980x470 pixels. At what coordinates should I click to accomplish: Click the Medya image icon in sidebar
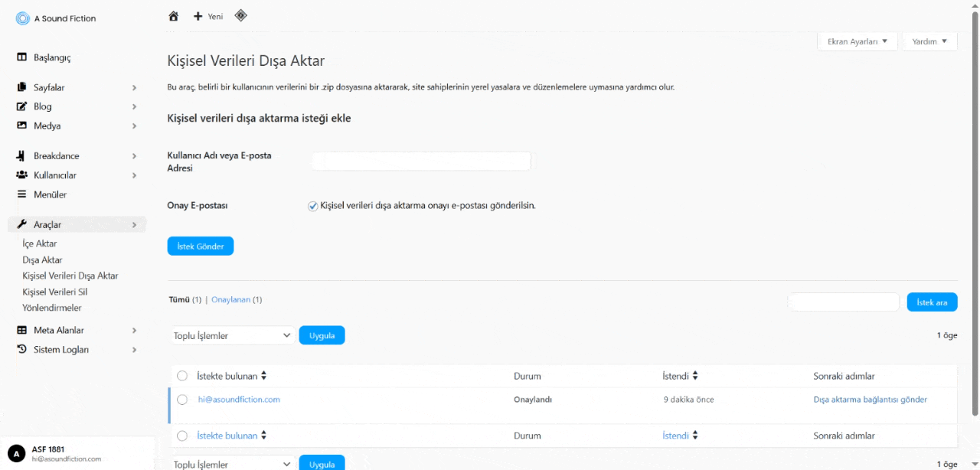(x=21, y=126)
